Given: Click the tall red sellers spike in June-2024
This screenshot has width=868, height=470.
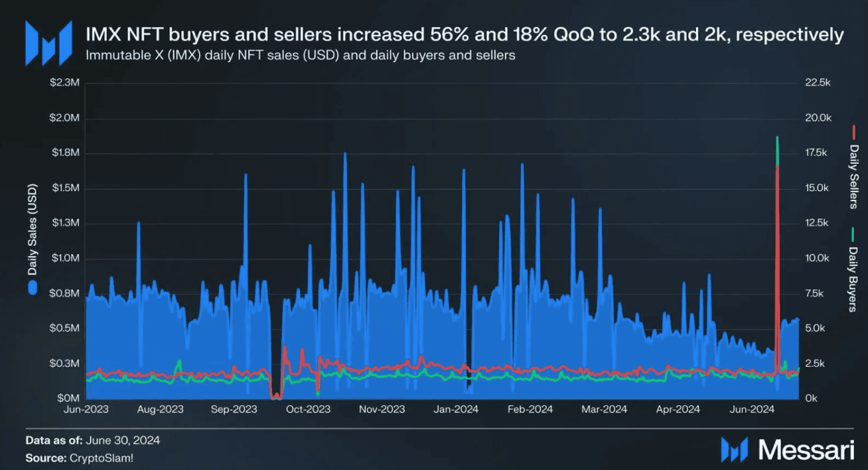Looking at the screenshot, I should coord(777,234).
